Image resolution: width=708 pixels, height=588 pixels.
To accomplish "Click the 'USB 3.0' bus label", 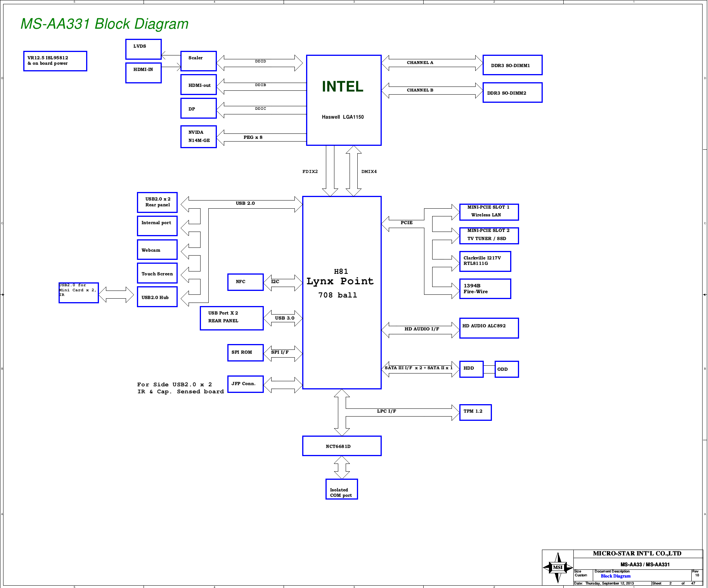I will pos(285,318).
